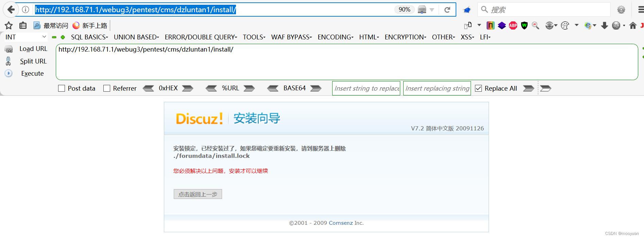The width and height of the screenshot is (644, 239).
Task: Go to home page via house icon
Action: 633,25
